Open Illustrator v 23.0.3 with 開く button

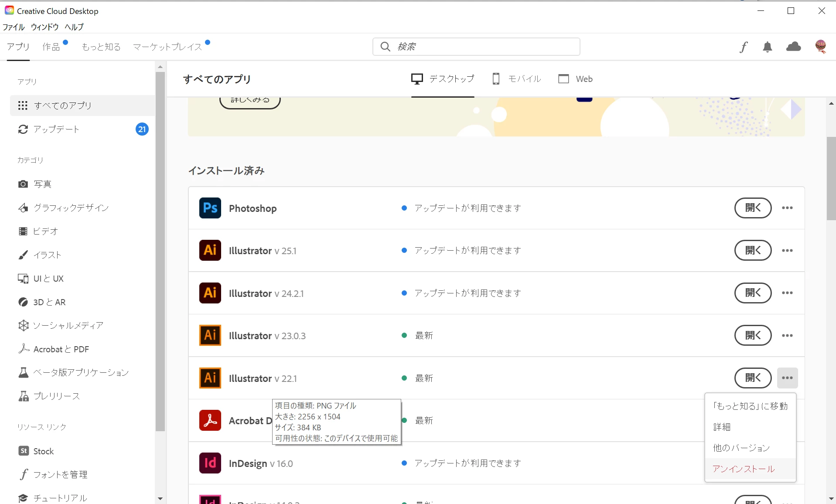pos(753,335)
